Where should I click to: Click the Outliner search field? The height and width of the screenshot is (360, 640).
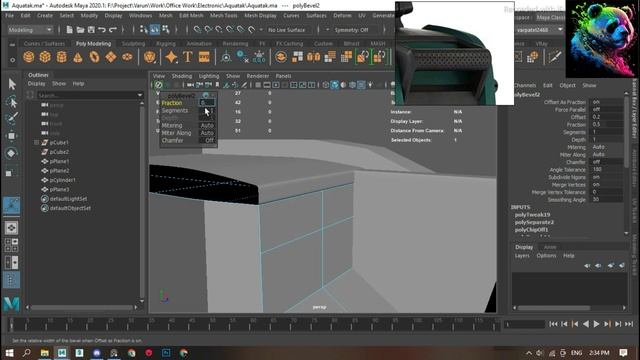click(87, 95)
